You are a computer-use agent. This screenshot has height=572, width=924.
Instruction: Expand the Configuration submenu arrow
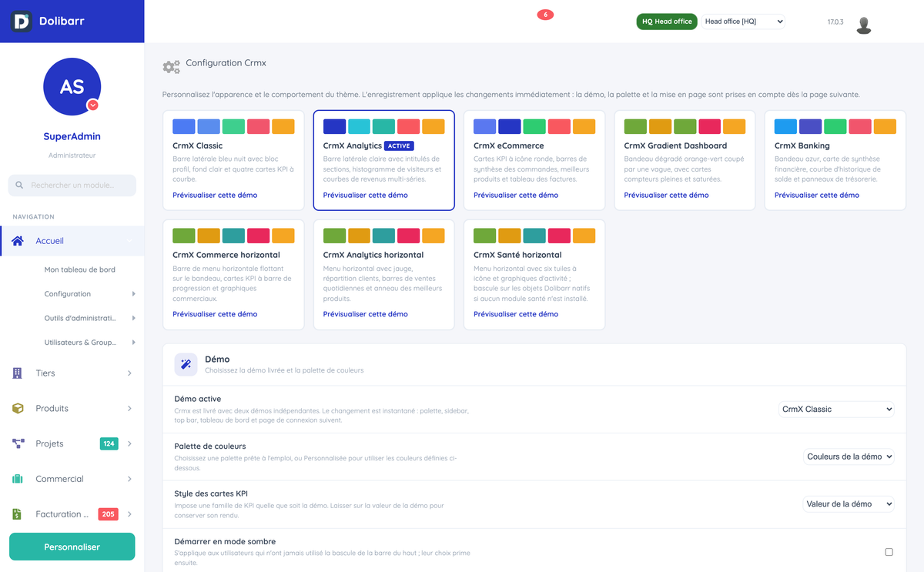(x=133, y=294)
